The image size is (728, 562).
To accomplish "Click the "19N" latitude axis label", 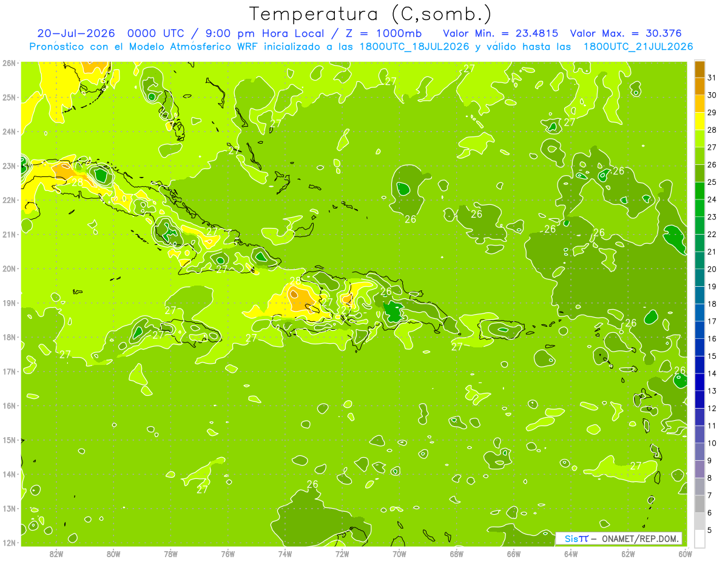I will pos(8,303).
